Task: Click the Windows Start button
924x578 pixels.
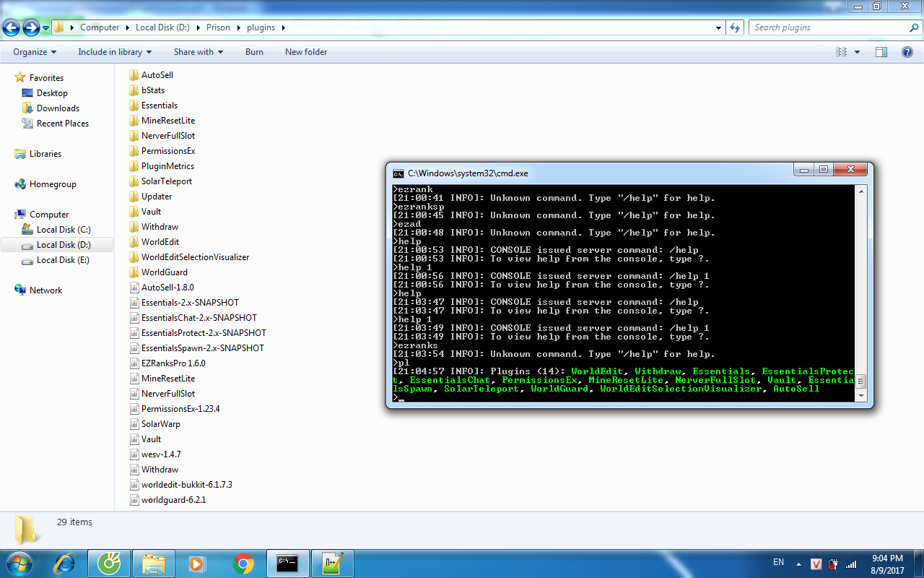Action: pyautogui.click(x=17, y=563)
